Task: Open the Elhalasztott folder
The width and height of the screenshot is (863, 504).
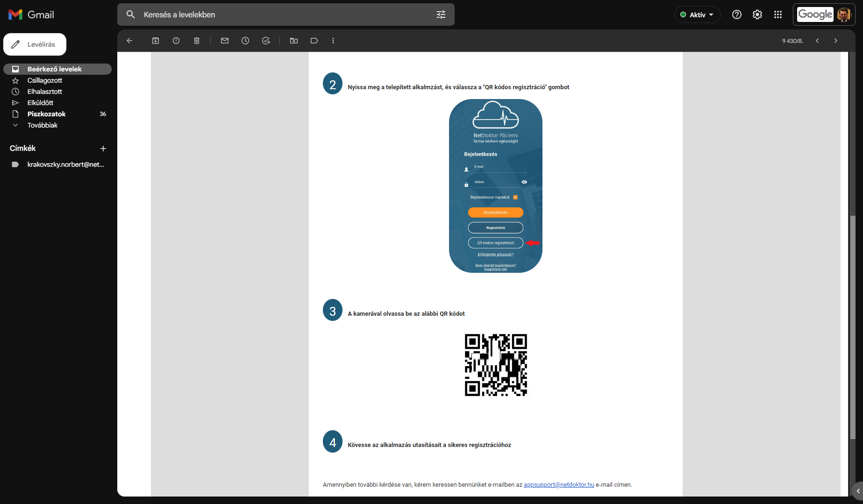Action: point(57,92)
